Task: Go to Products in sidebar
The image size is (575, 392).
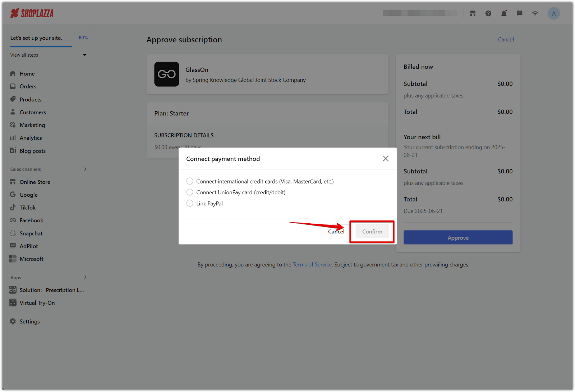Action: pos(31,99)
